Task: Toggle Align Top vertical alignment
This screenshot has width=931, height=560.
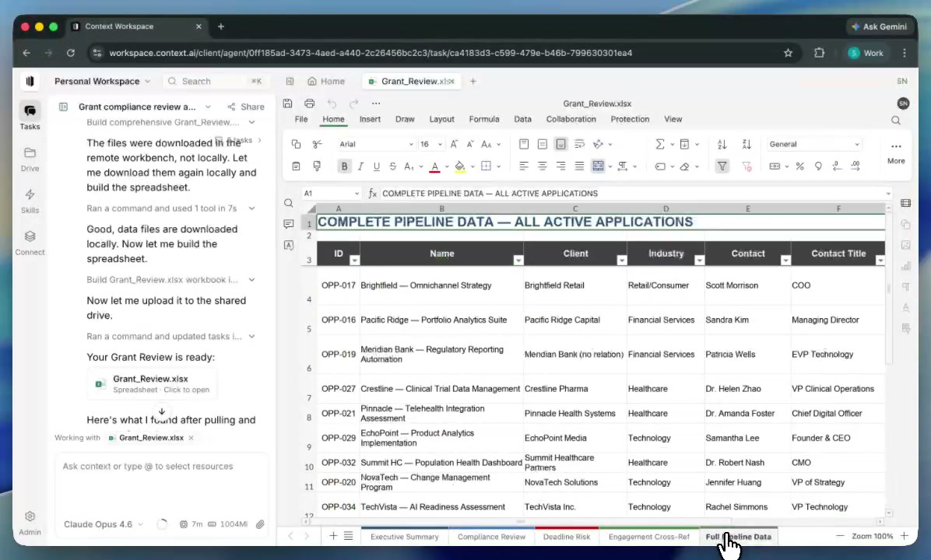Action: tap(524, 144)
